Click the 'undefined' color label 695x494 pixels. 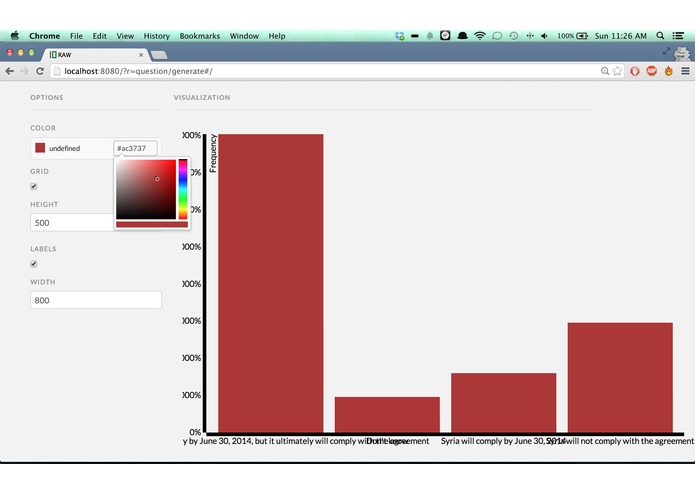click(x=65, y=148)
